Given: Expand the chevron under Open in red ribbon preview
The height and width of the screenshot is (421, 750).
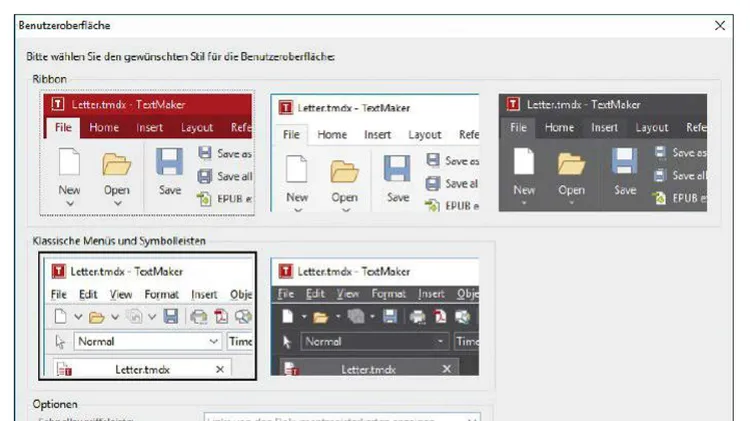Looking at the screenshot, I should pos(118,204).
